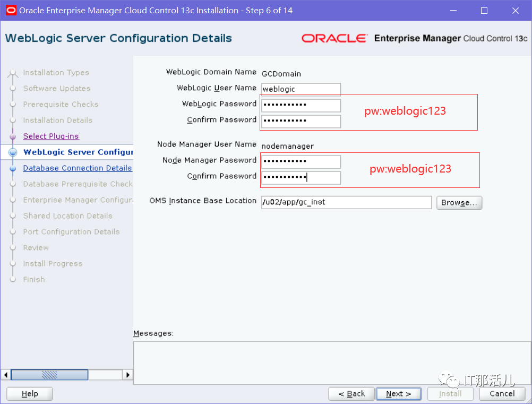Click the GCDomain domain name value

(x=281, y=74)
